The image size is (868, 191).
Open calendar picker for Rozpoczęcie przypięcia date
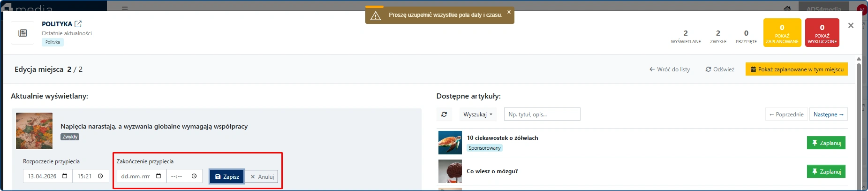65,176
